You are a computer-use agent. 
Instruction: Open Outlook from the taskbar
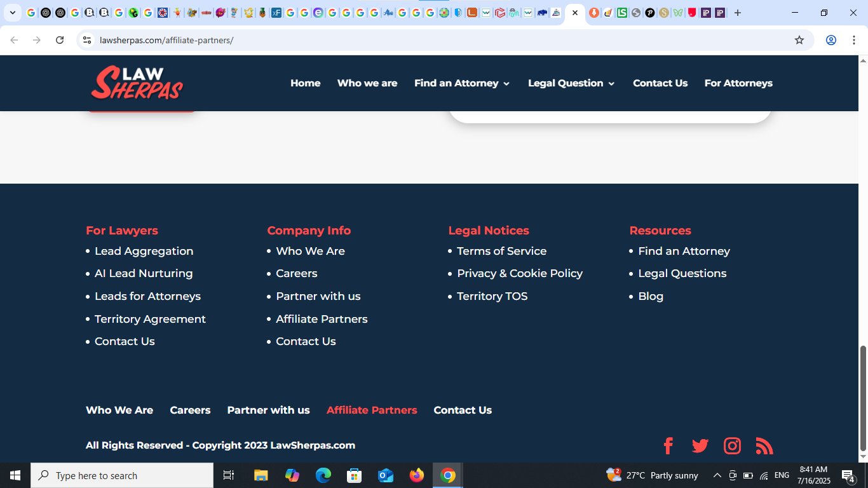coord(386,475)
